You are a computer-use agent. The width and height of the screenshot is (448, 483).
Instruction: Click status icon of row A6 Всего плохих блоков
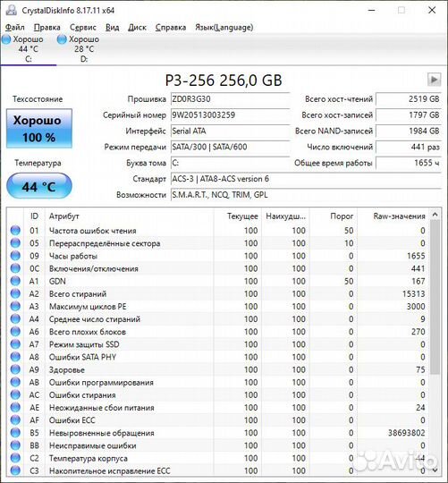point(15,331)
